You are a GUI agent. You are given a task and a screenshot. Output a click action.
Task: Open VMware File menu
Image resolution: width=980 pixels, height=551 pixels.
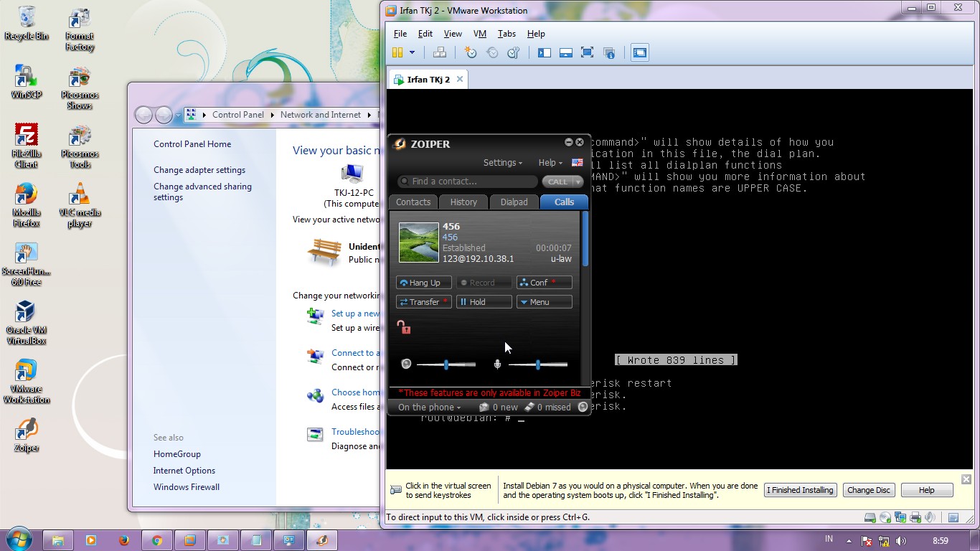tap(400, 34)
